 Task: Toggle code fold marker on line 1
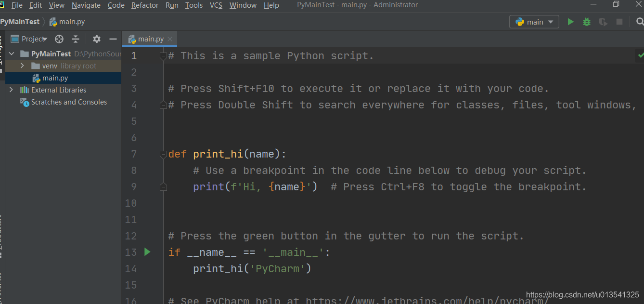click(163, 56)
